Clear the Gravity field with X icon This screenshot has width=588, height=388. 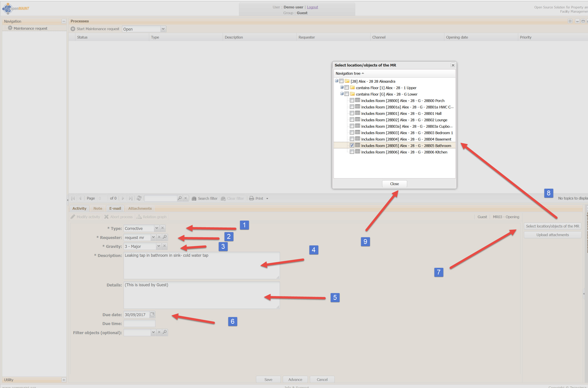click(x=164, y=246)
